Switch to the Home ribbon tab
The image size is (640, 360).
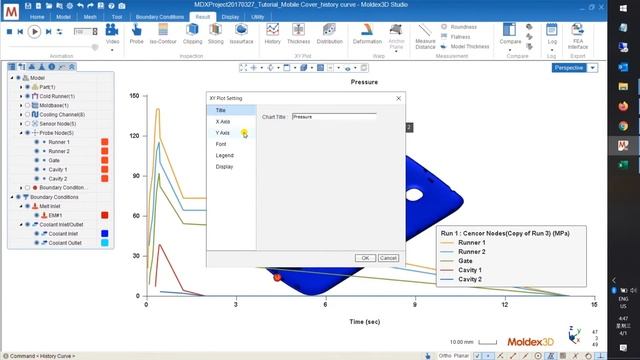(37, 17)
